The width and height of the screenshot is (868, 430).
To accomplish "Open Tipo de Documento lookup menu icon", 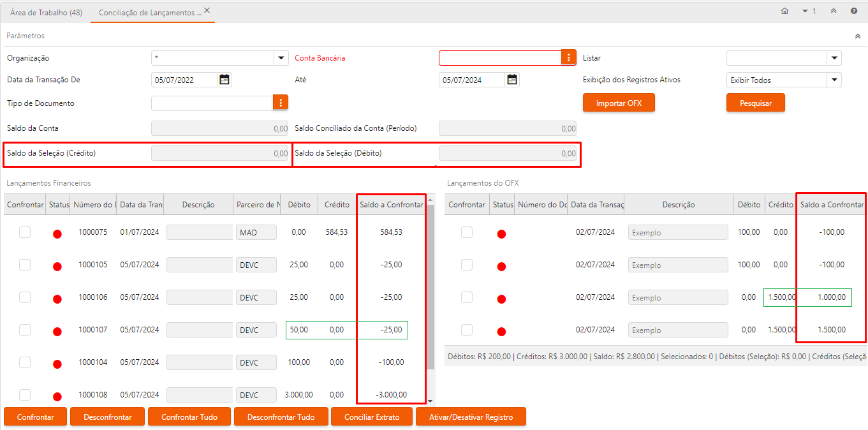I will pyautogui.click(x=281, y=103).
